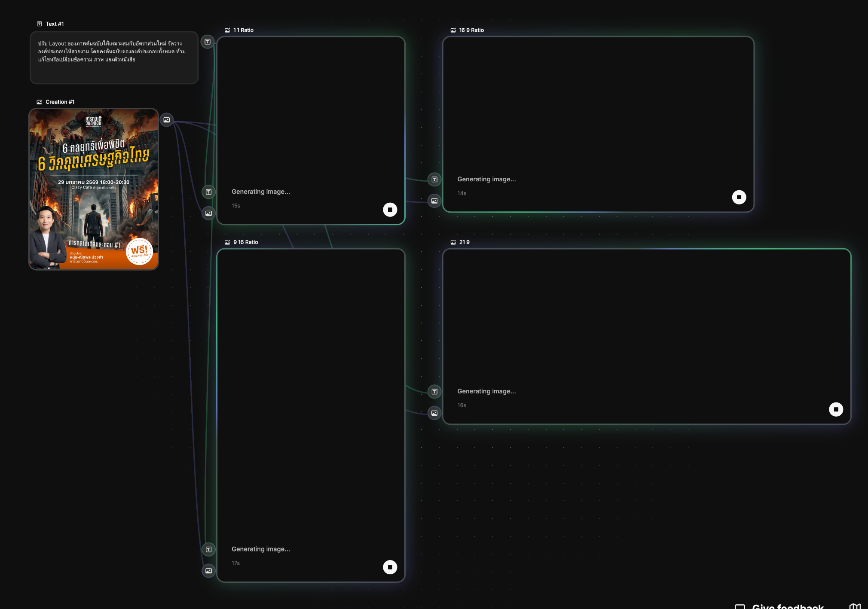
Task: Click 9 16 Ratio text input port
Action: tap(208, 549)
